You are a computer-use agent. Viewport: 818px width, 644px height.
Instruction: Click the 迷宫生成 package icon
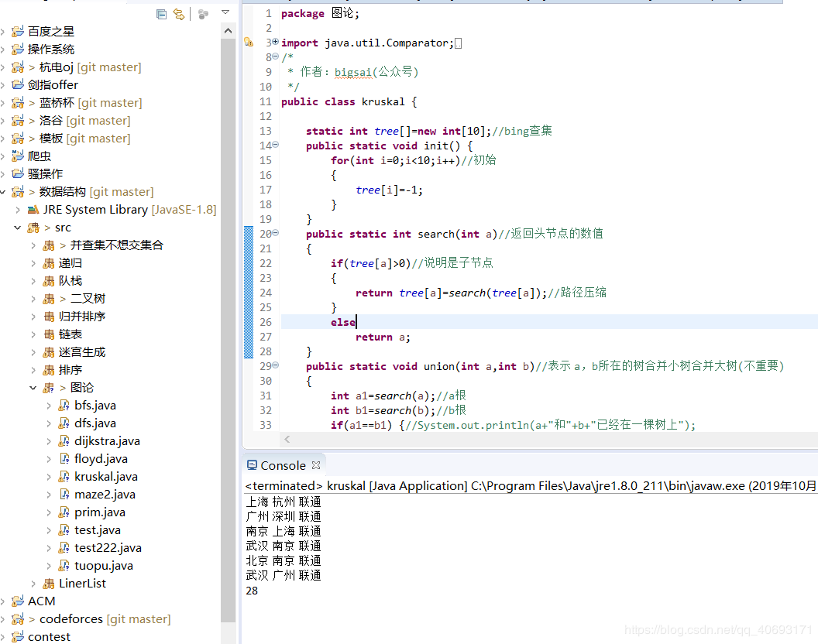pos(49,352)
